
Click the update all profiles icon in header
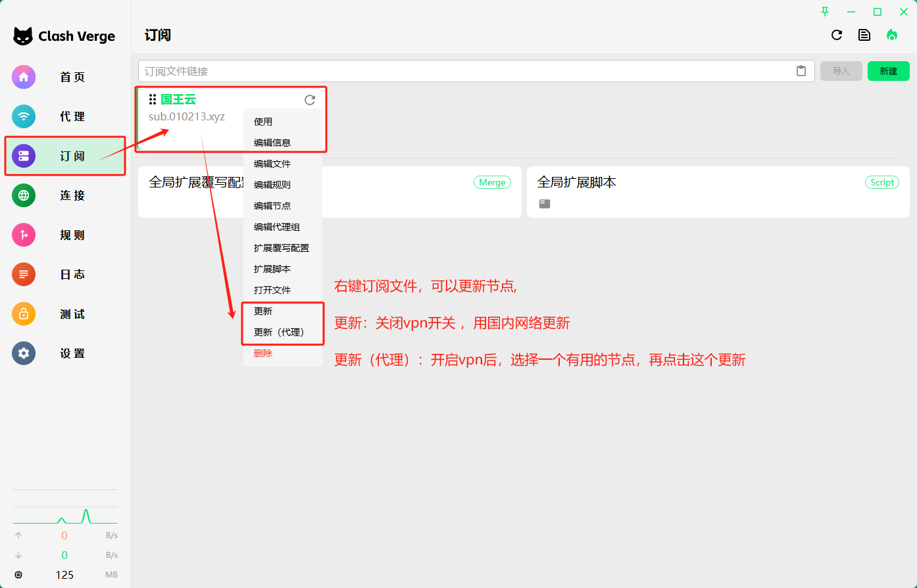click(837, 36)
